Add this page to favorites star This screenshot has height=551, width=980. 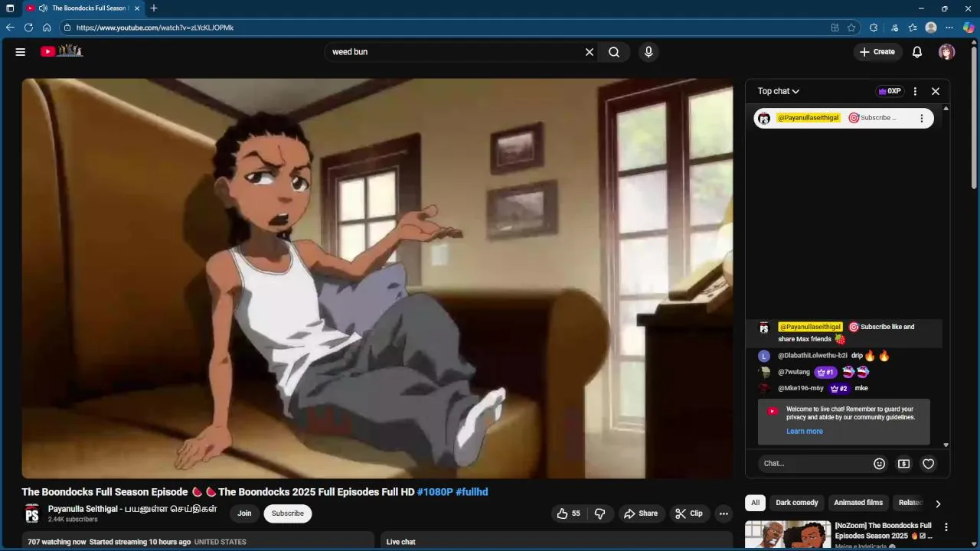coord(851,28)
